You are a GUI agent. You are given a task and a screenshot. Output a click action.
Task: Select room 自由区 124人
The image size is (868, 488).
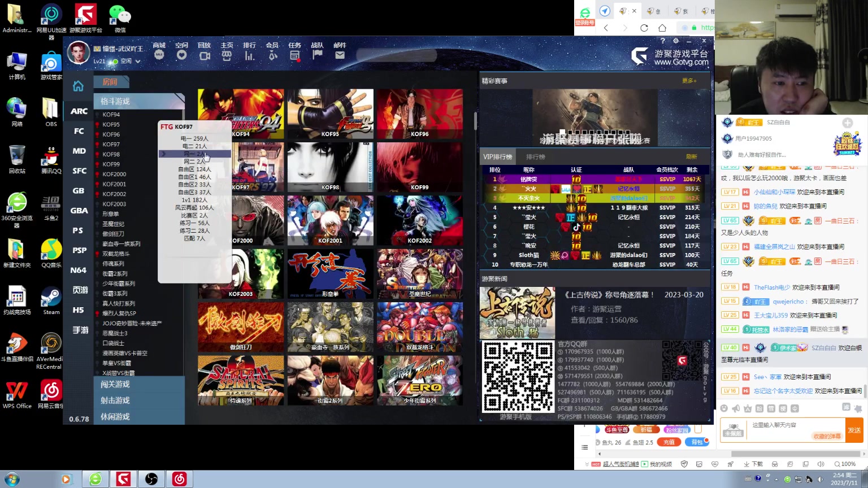[194, 169]
